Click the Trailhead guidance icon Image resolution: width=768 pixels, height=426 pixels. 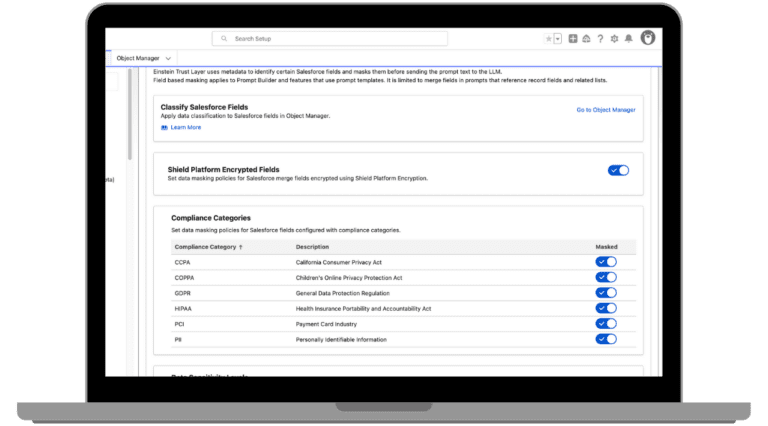586,38
